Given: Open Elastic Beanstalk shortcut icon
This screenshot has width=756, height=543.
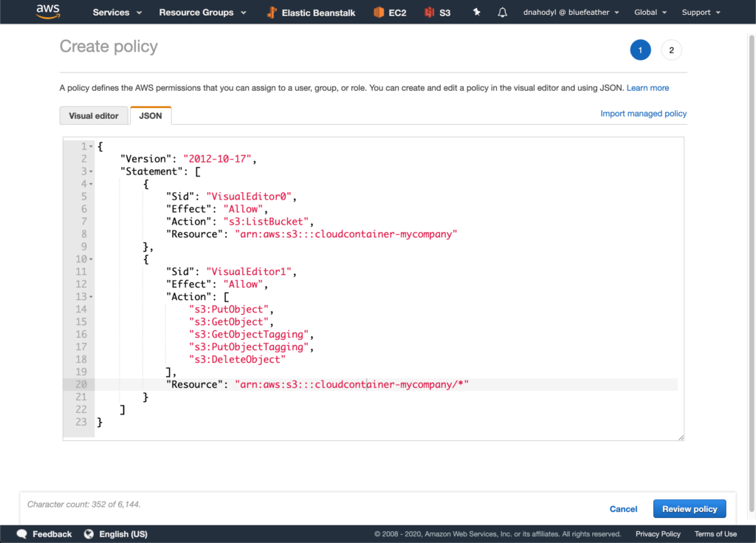Looking at the screenshot, I should pos(272,13).
